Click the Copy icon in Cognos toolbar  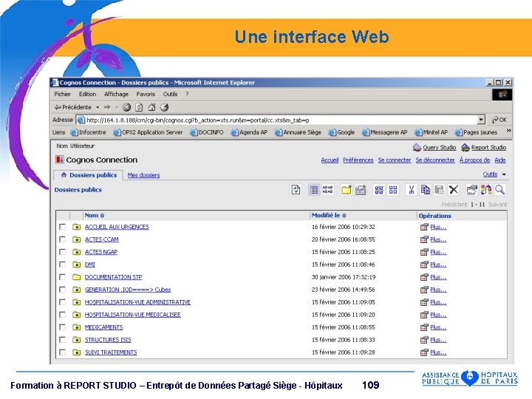[x=425, y=190]
